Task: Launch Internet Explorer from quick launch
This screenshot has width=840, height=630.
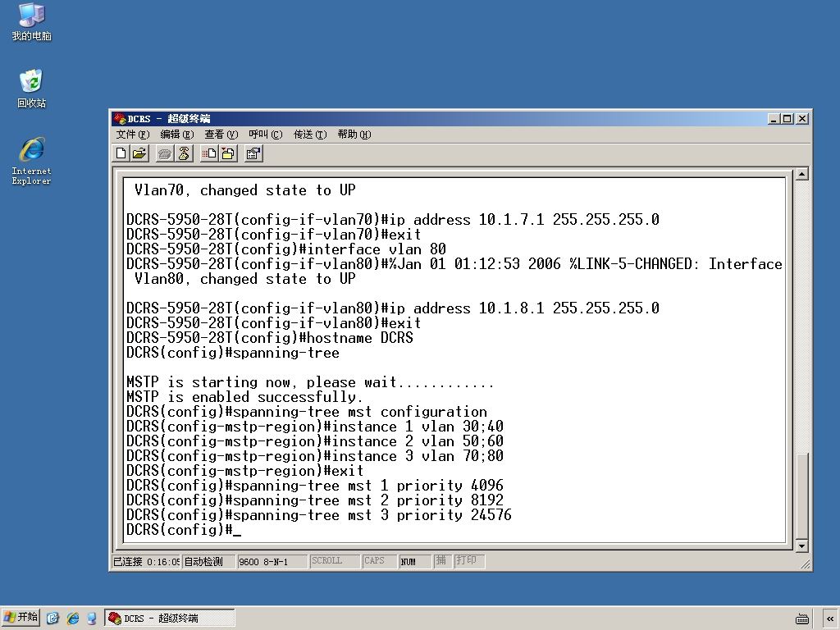Action: 73,619
